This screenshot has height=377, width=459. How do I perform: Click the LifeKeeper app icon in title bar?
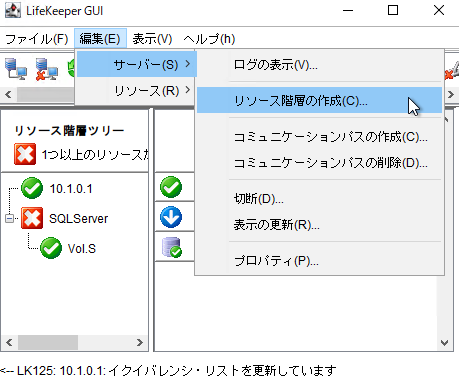[x=13, y=10]
